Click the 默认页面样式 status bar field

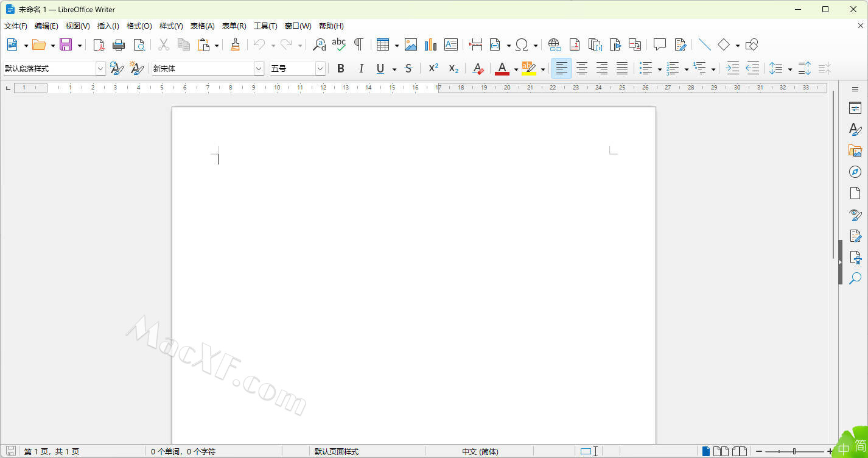point(337,451)
